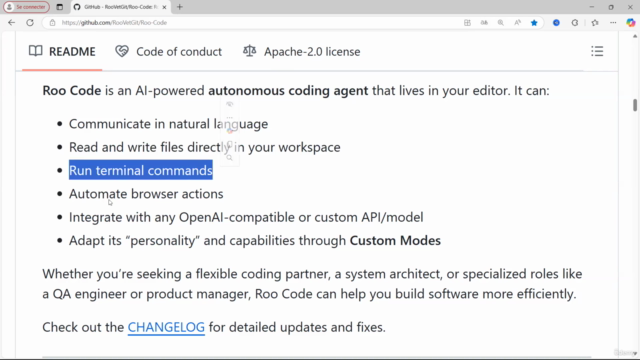Click the README book icon
The width and height of the screenshot is (640, 360).
(x=36, y=51)
